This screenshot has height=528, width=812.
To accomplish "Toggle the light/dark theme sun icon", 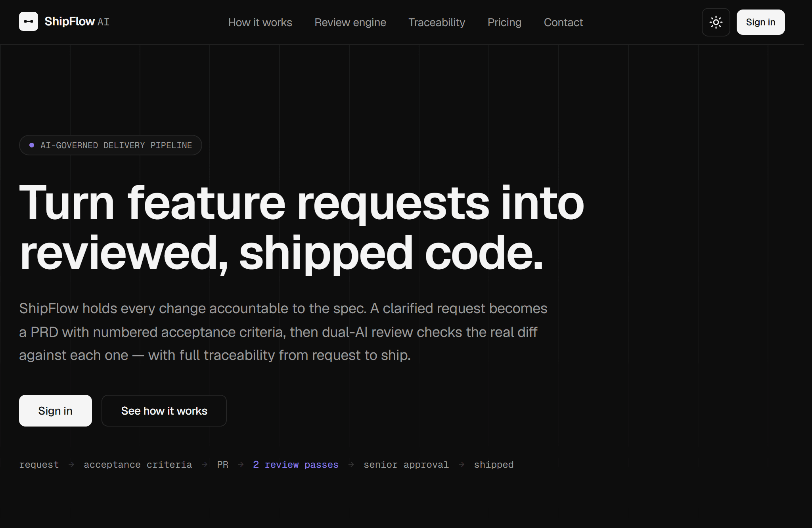I will (x=716, y=22).
